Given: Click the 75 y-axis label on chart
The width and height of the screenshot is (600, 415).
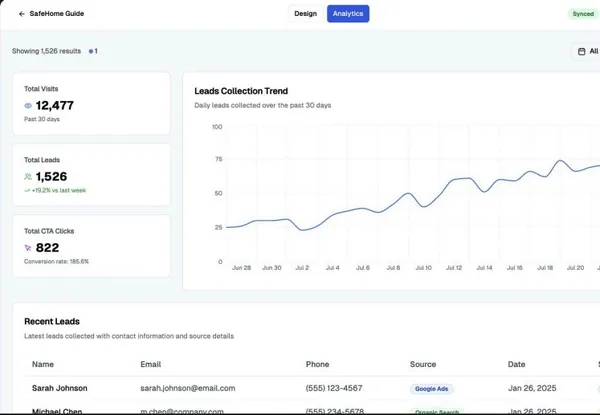Looking at the screenshot, I should [218, 159].
